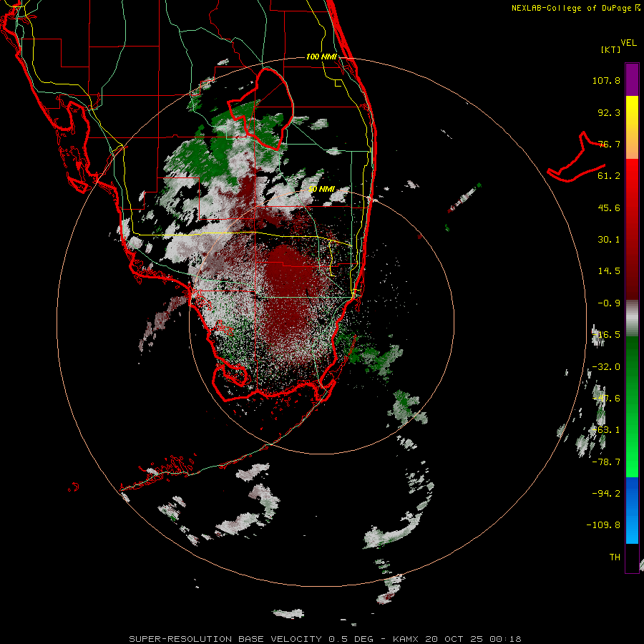644x644 pixels.
Task: Click the 107.8 legend value
Action: click(606, 80)
